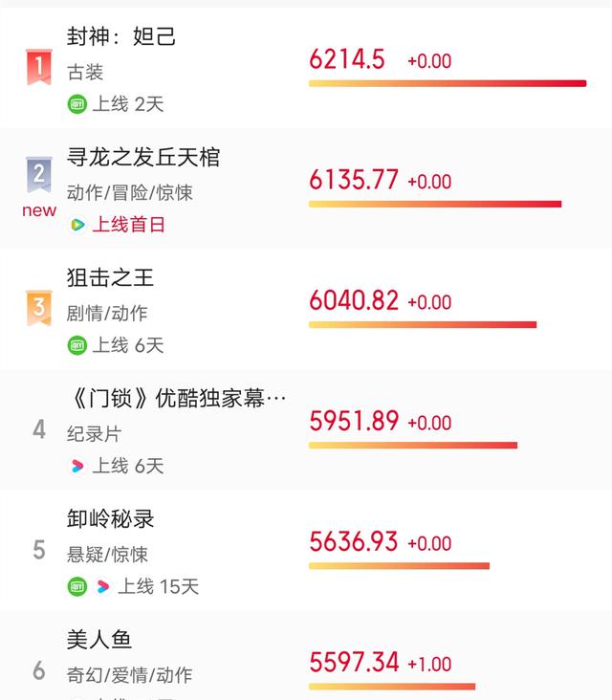Click the 上线首日 red label
The image size is (612, 700).
tap(128, 225)
